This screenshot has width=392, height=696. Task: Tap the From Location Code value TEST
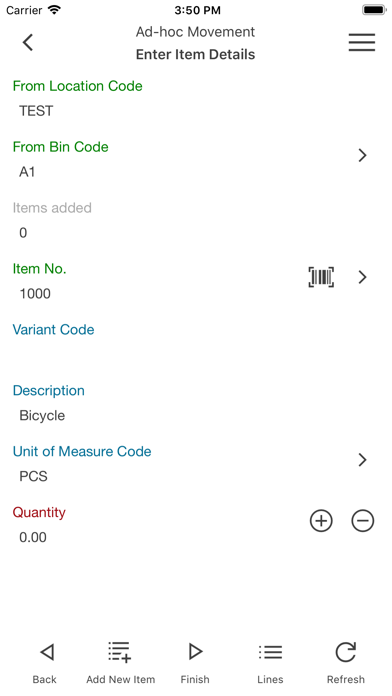click(x=36, y=111)
